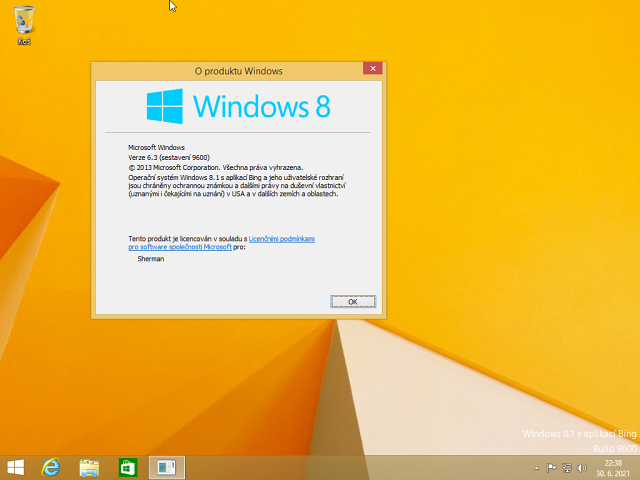Click the empty taskbar area
Screen dimensions: 640x480
[x=350, y=467]
